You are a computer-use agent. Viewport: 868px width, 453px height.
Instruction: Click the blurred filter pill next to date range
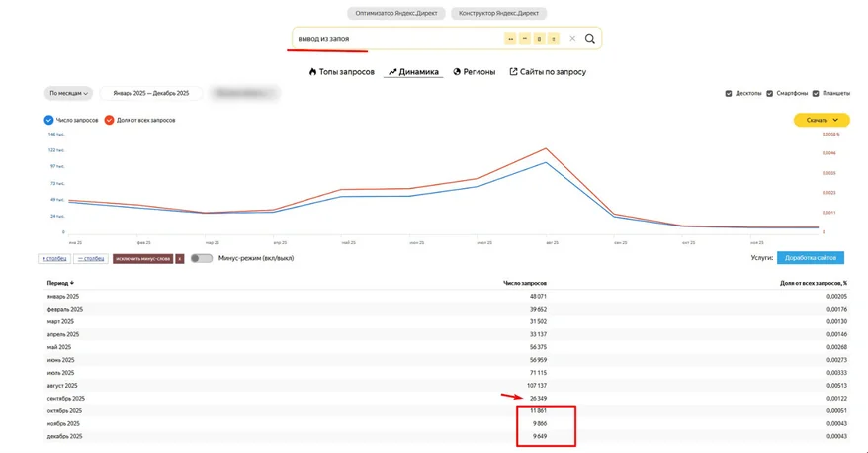click(245, 93)
